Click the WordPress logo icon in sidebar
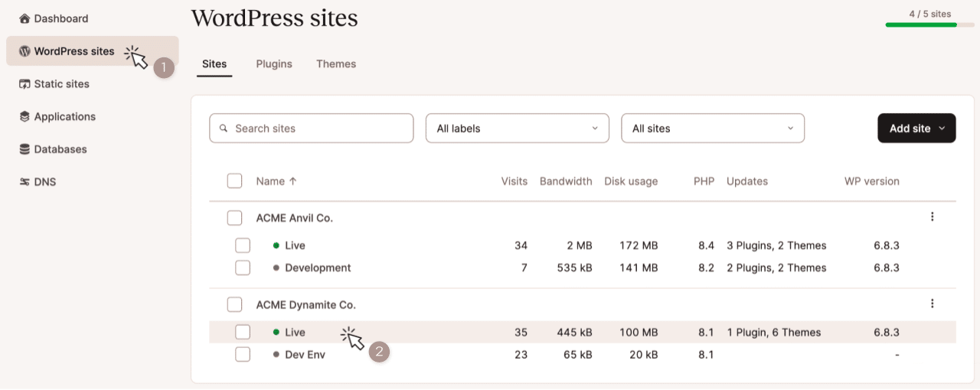980x390 pixels. click(24, 51)
